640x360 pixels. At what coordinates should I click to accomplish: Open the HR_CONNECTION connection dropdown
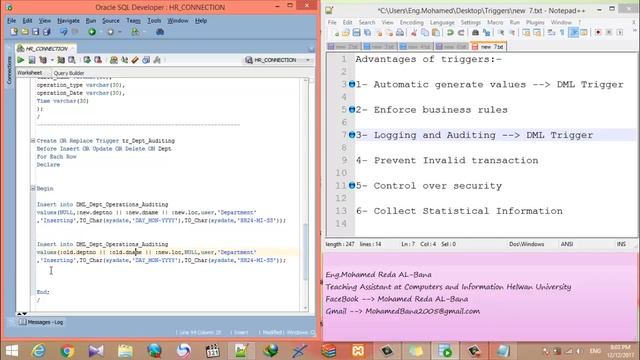308,60
